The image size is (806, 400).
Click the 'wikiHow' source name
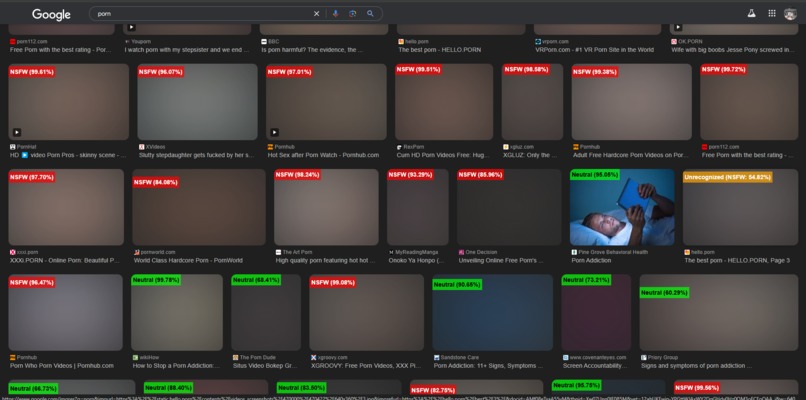pos(151,357)
